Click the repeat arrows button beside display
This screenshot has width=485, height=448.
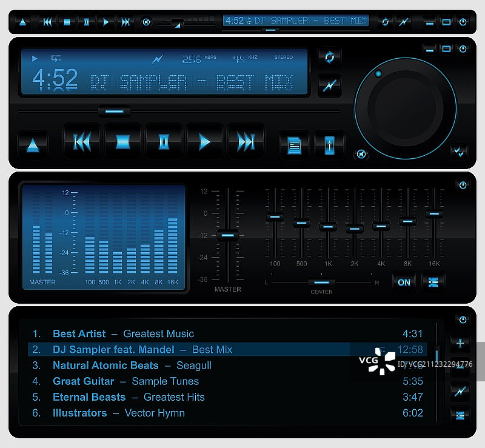[329, 58]
